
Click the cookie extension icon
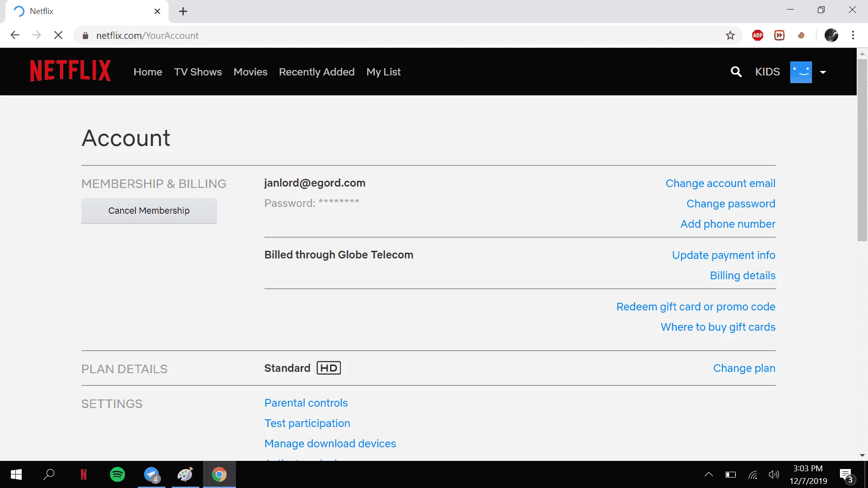[x=801, y=35]
